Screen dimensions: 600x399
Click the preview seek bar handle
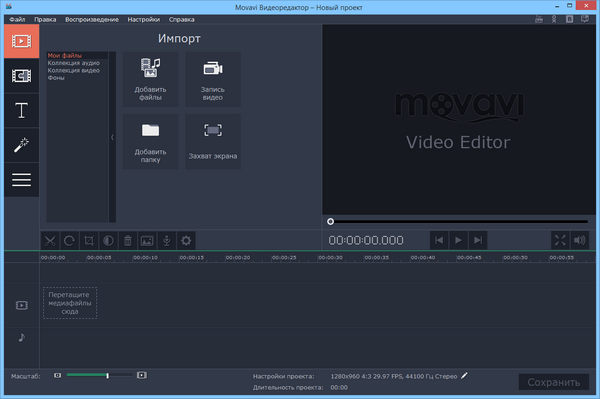click(331, 221)
